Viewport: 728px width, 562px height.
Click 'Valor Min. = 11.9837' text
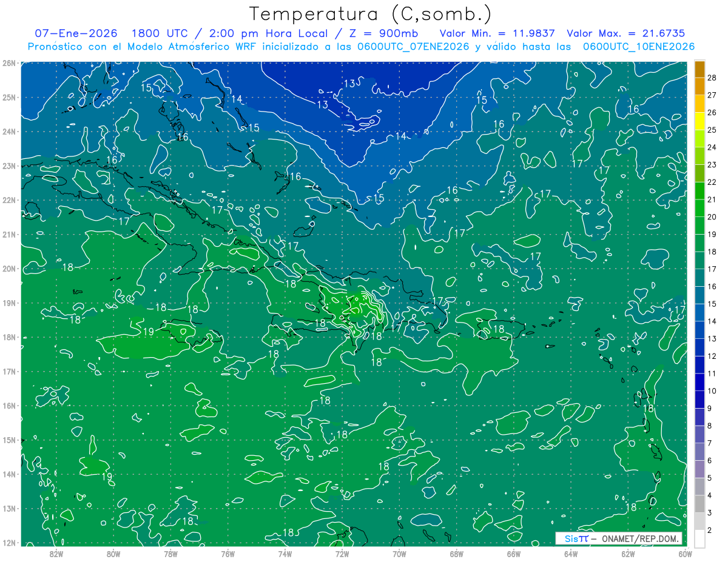[x=497, y=33]
